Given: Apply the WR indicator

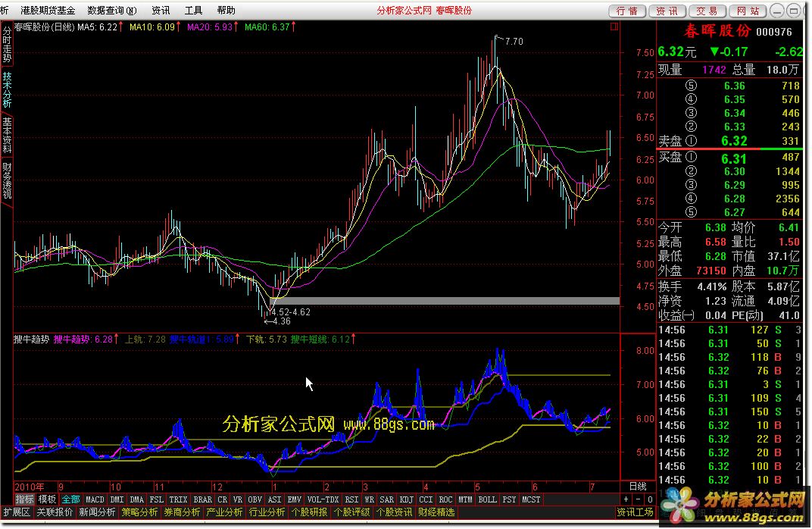Looking at the screenshot, I should pyautogui.click(x=369, y=499).
